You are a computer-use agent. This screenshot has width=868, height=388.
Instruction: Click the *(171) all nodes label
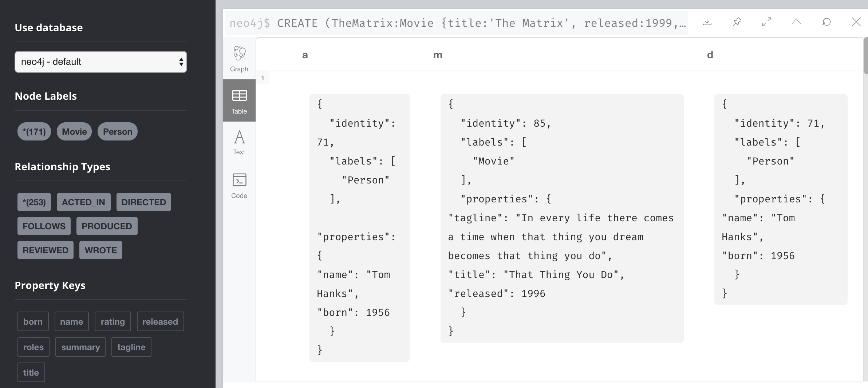click(34, 131)
